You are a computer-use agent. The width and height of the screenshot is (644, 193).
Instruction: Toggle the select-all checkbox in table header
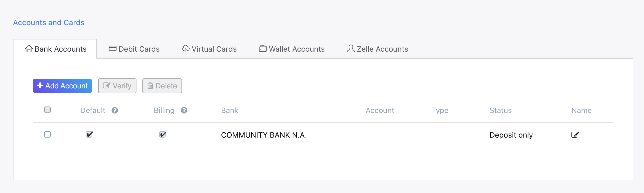47,110
